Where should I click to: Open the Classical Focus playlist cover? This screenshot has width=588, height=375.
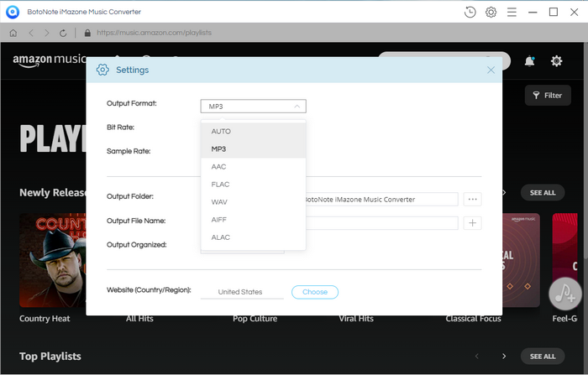tap(522, 260)
